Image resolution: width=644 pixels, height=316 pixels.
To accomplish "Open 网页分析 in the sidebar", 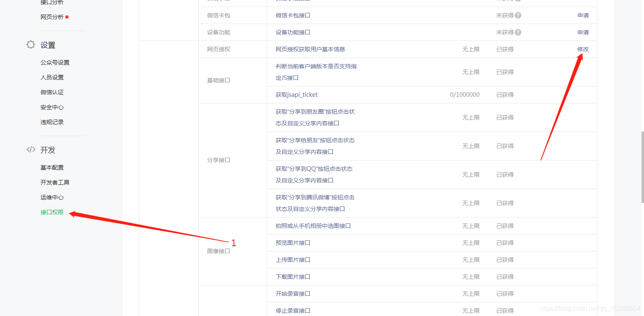I will (52, 17).
